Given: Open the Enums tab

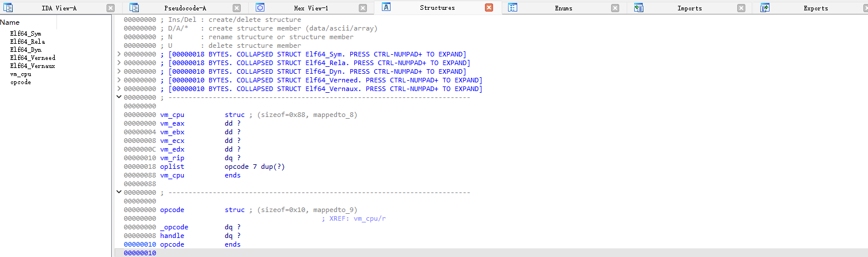Looking at the screenshot, I should pyautogui.click(x=564, y=8).
